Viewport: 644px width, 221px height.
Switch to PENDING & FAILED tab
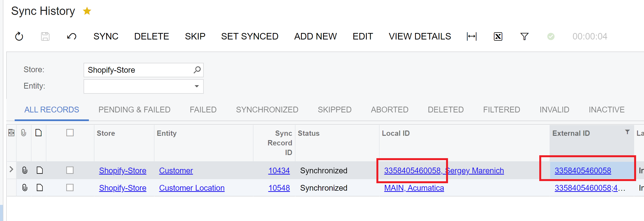[135, 110]
